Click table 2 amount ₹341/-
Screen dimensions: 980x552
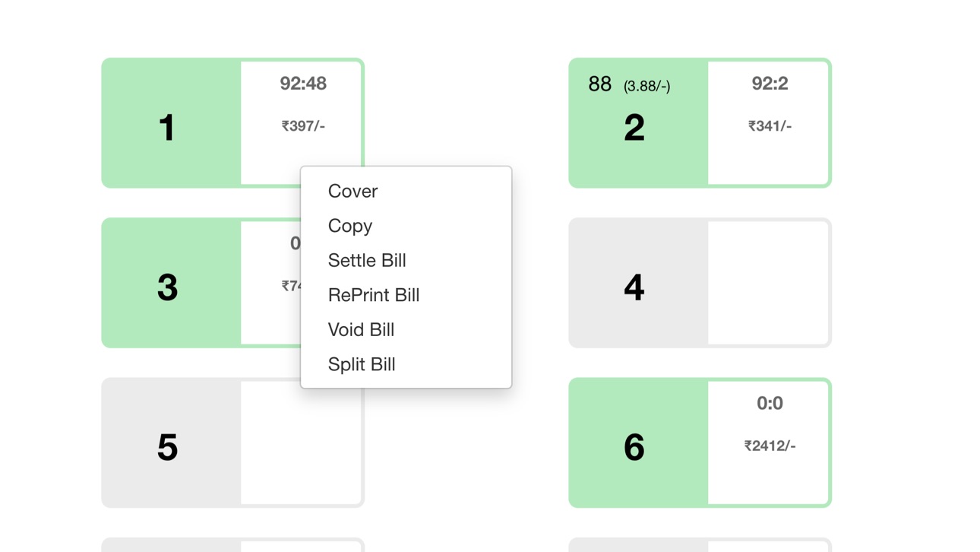pyautogui.click(x=770, y=126)
